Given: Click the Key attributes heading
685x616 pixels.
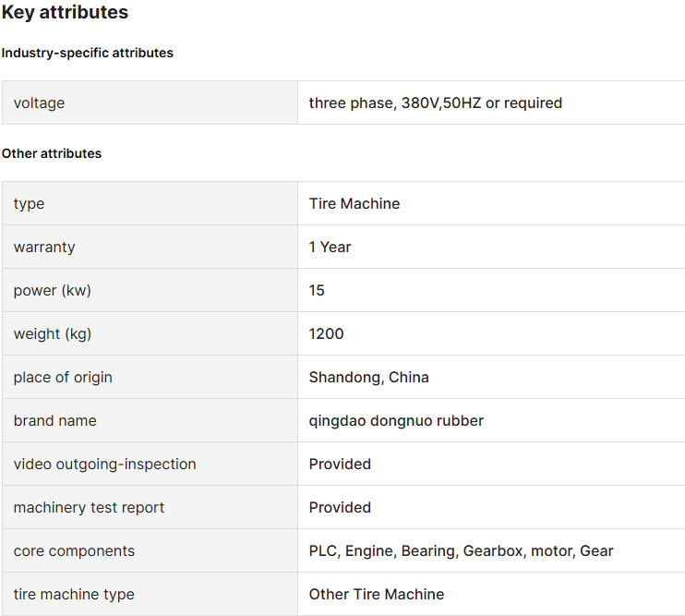Looking at the screenshot, I should tap(65, 12).
